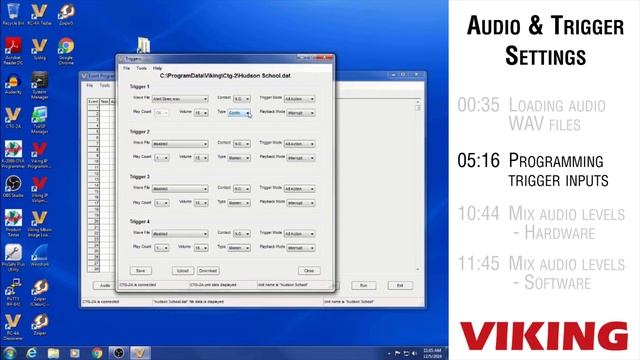Open Trigger 4 Play Count dropdown
The height and width of the screenshot is (360, 640).
pos(162,248)
